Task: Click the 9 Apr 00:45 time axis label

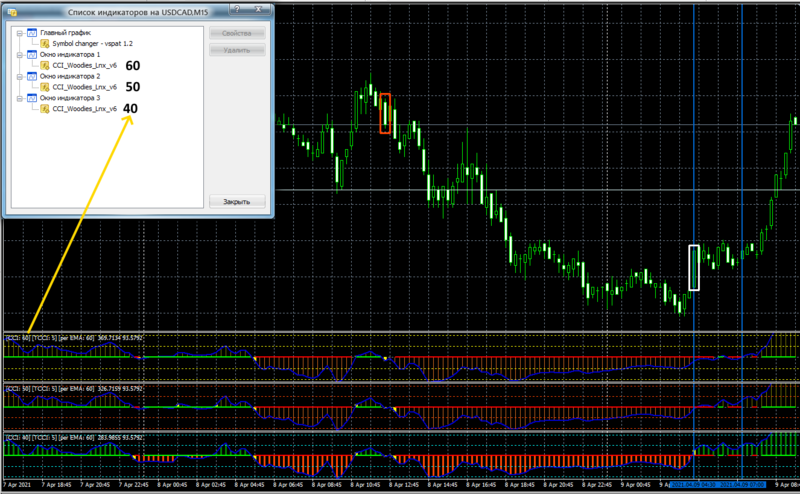Action: pyautogui.click(x=636, y=485)
